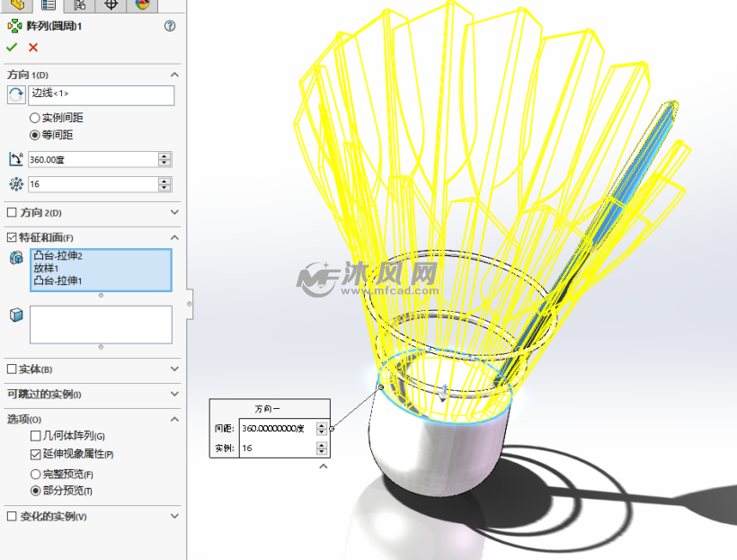Image resolution: width=737 pixels, height=560 pixels.
Task: Reverse the pattern direction icon
Action: [16, 94]
